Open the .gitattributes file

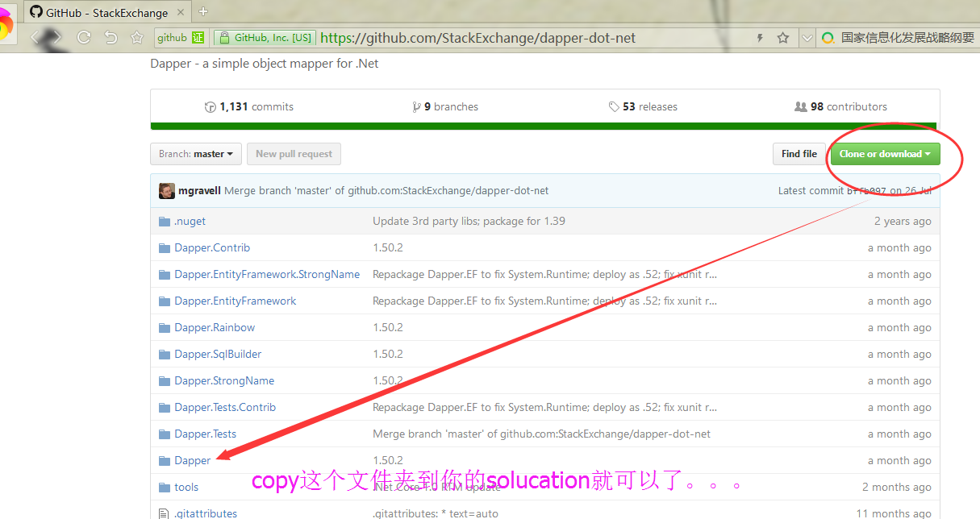click(206, 513)
